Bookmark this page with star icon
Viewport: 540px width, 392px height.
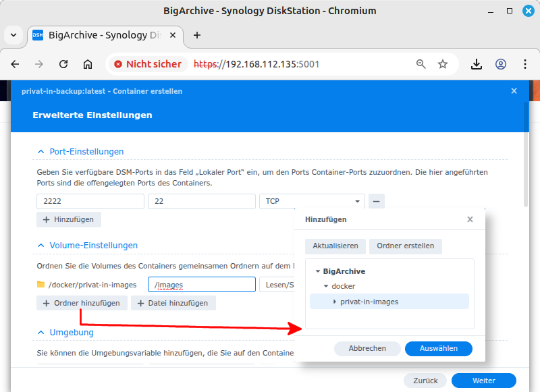443,64
